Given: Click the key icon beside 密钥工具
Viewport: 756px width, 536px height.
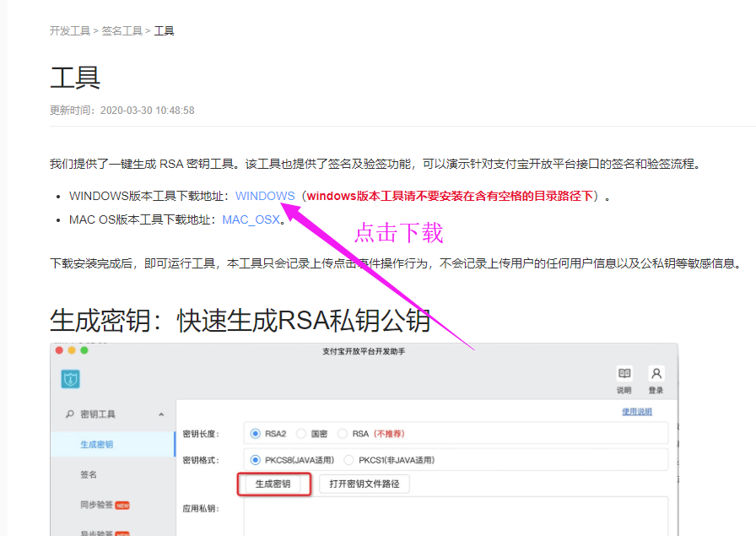Looking at the screenshot, I should [70, 414].
